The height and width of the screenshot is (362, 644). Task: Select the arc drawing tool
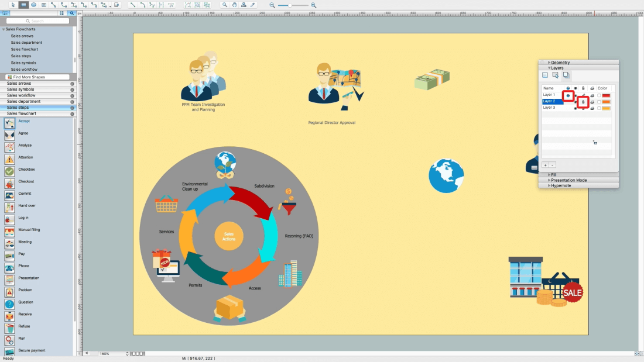click(x=142, y=5)
